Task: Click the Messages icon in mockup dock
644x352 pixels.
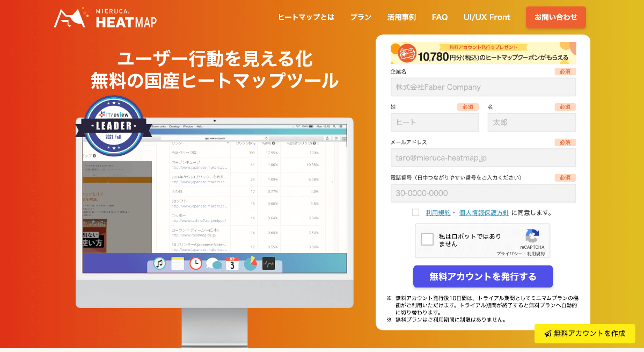Action: 214,264
